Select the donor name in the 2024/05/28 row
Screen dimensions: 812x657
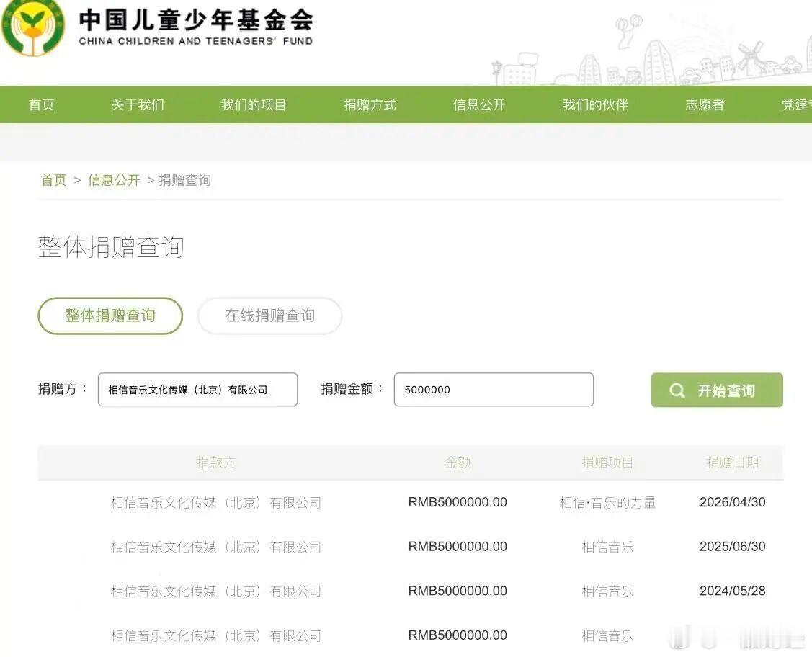click(x=216, y=591)
